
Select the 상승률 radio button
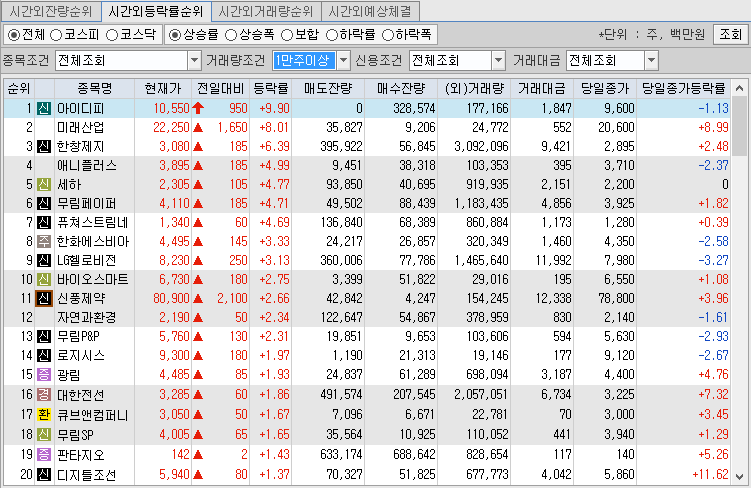tap(175, 35)
